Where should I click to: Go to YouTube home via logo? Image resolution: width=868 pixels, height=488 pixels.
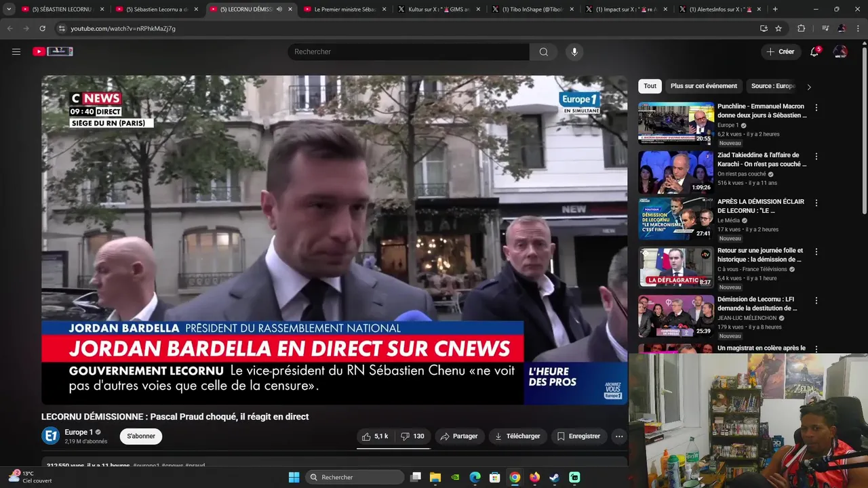pos(53,52)
